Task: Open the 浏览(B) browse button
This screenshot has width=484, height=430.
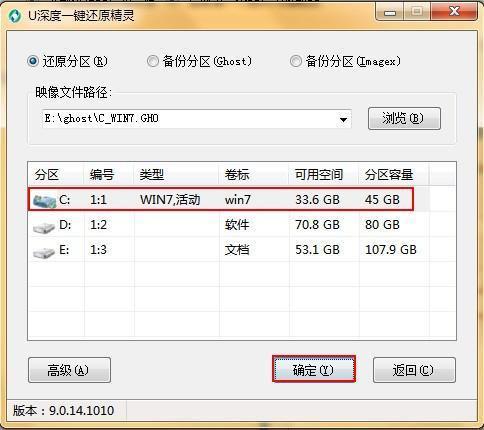Action: coord(404,118)
